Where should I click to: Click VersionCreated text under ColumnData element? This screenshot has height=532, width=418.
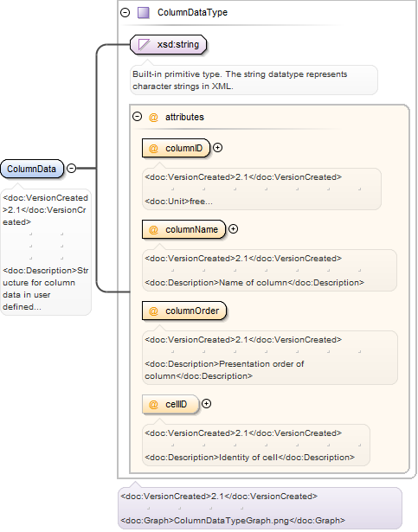point(45,210)
